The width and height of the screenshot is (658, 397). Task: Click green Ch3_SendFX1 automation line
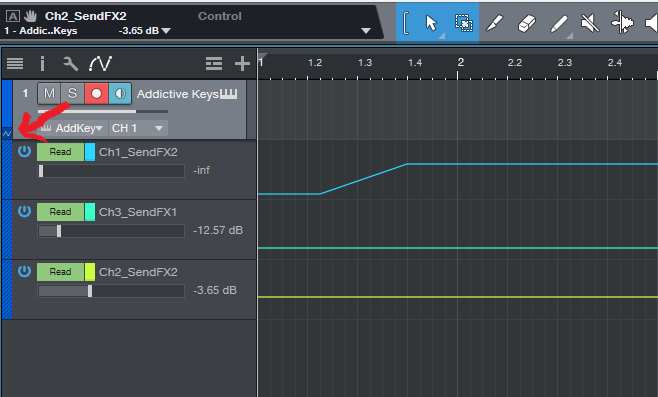[x=457, y=248]
